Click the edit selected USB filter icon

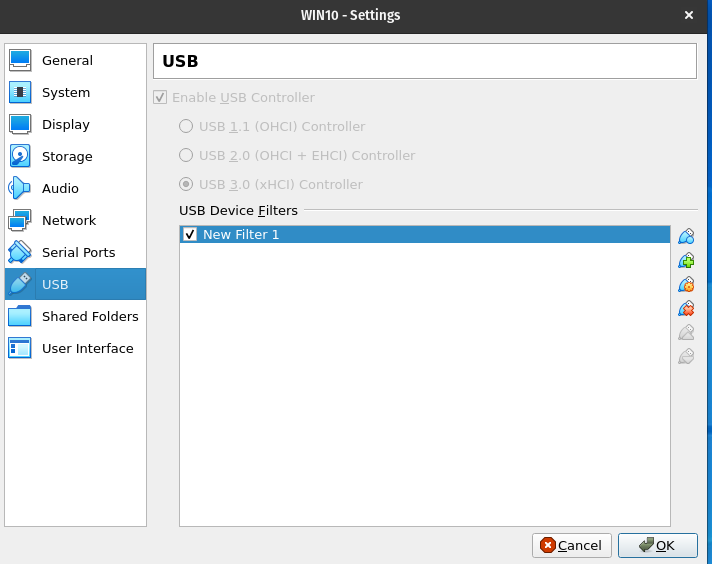[x=686, y=285]
